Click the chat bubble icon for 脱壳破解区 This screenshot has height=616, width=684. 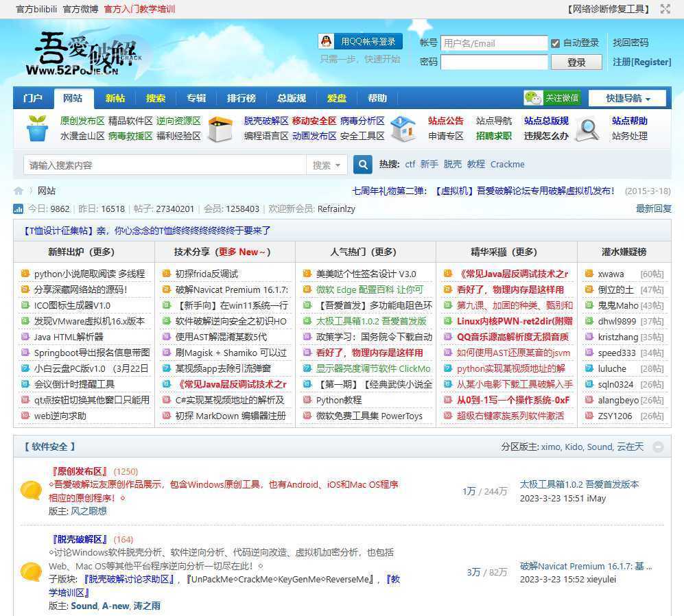(32, 572)
